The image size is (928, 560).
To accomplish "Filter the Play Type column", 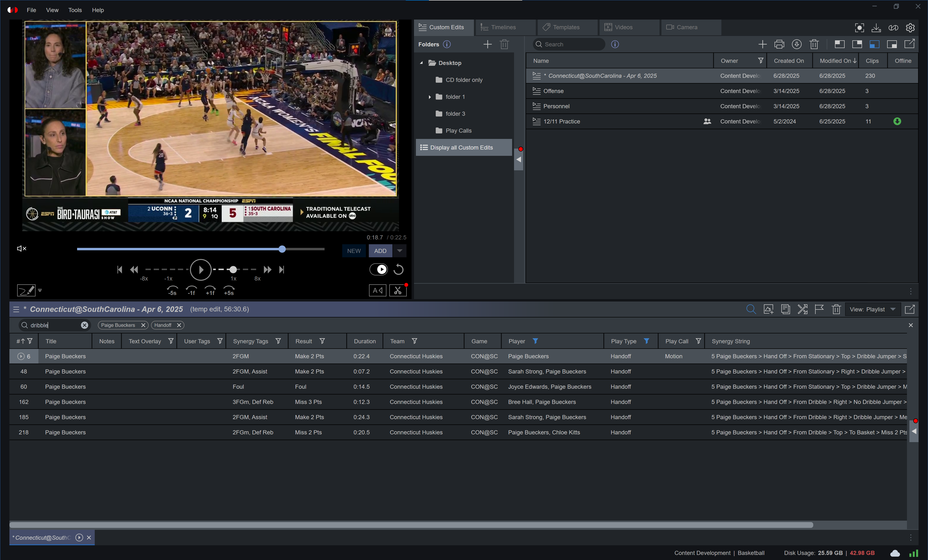I will click(646, 341).
